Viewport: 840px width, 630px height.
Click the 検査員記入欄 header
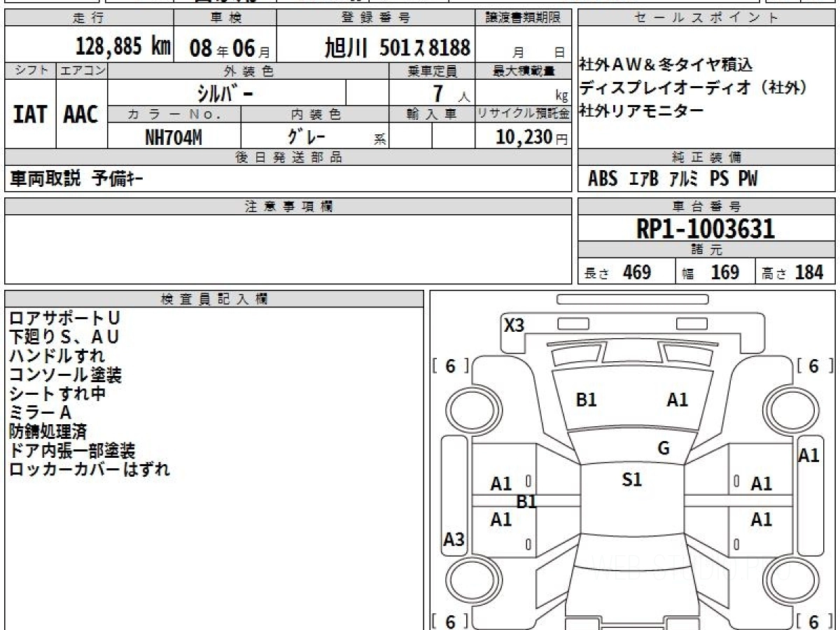coord(214,299)
